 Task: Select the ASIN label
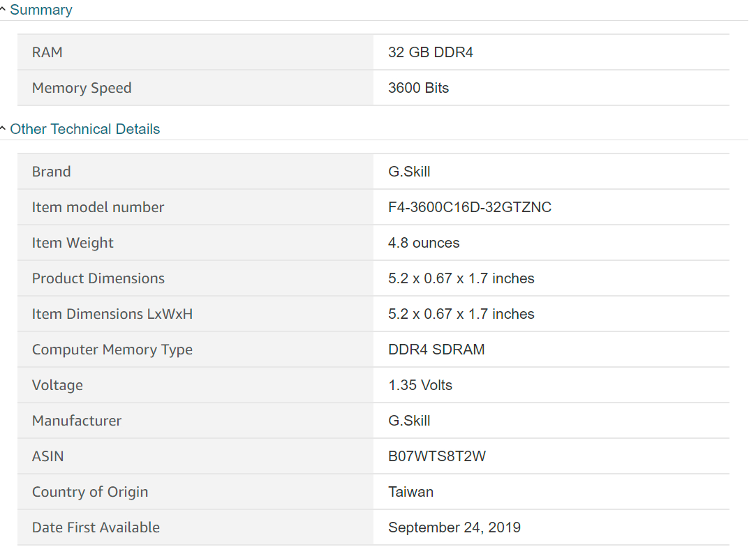click(47, 456)
